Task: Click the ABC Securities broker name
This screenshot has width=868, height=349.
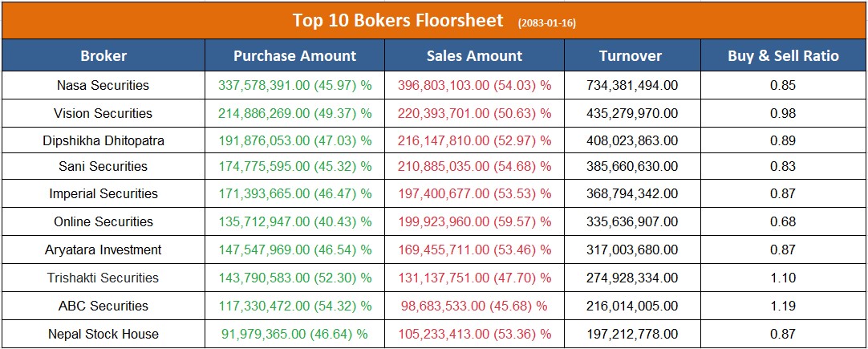Action: point(103,306)
